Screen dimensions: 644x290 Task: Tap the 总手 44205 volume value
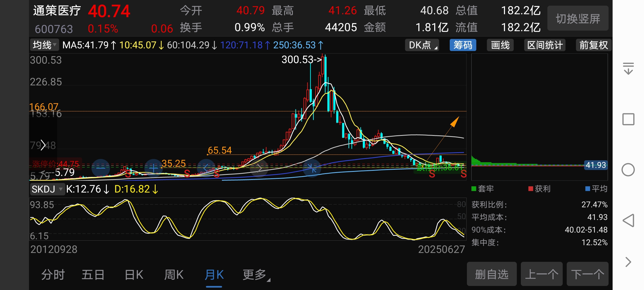341,27
